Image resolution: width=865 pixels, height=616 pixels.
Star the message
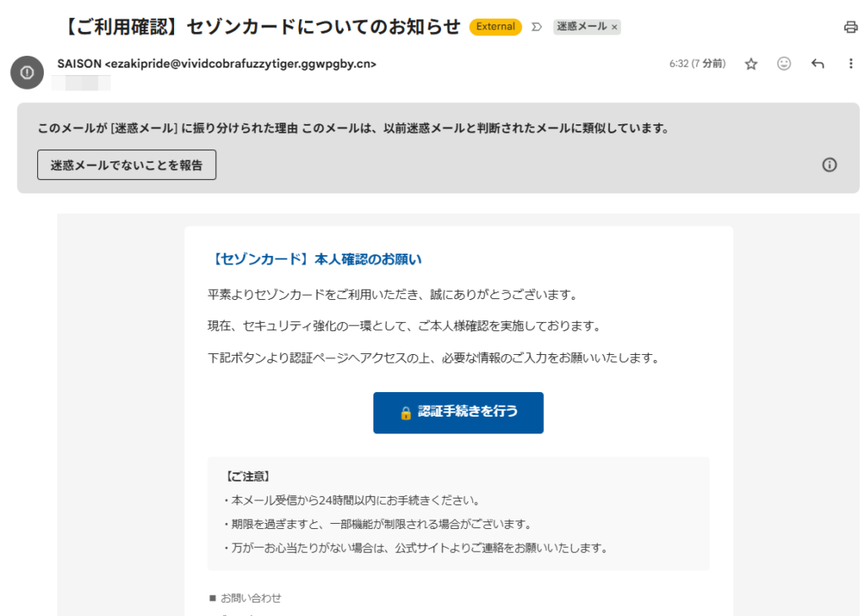coord(750,63)
